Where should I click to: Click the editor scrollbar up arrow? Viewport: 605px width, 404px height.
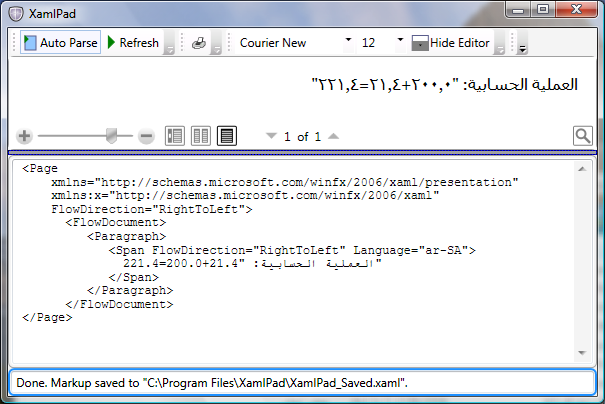point(582,169)
